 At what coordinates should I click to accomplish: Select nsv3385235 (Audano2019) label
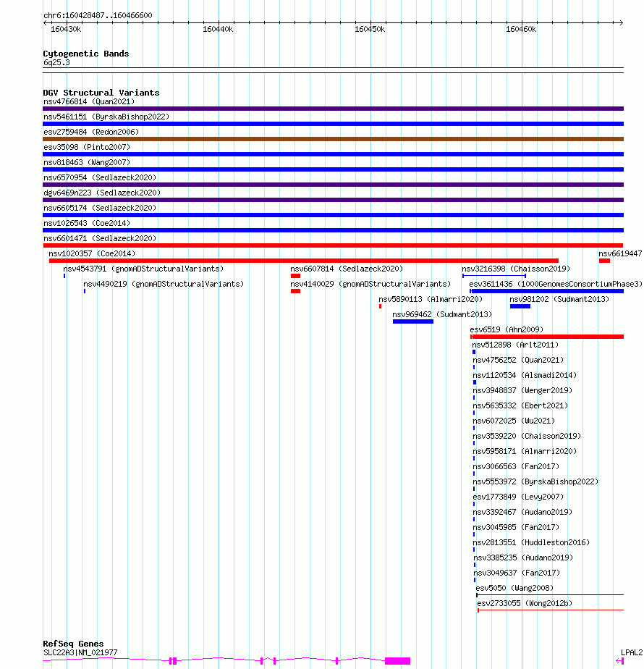point(523,557)
